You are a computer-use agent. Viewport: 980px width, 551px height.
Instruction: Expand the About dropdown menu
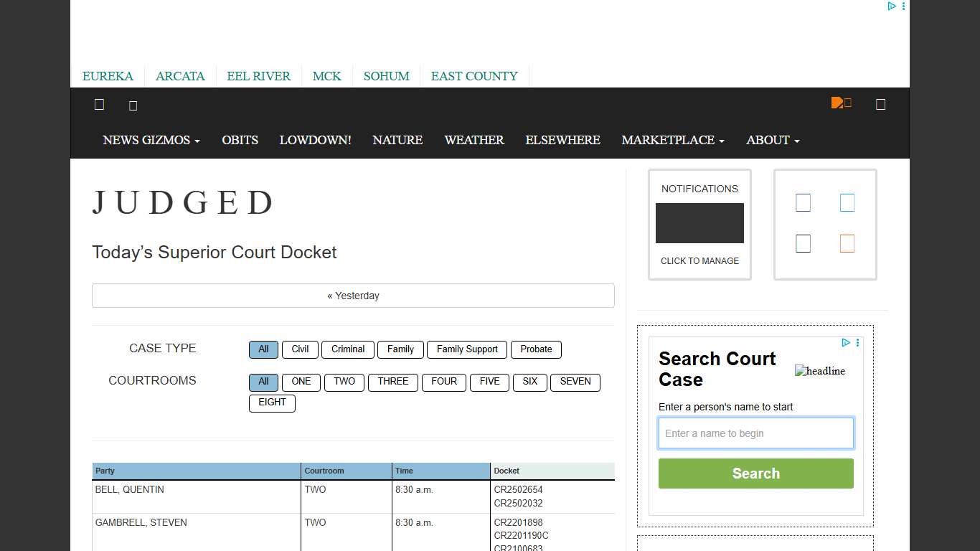(772, 140)
